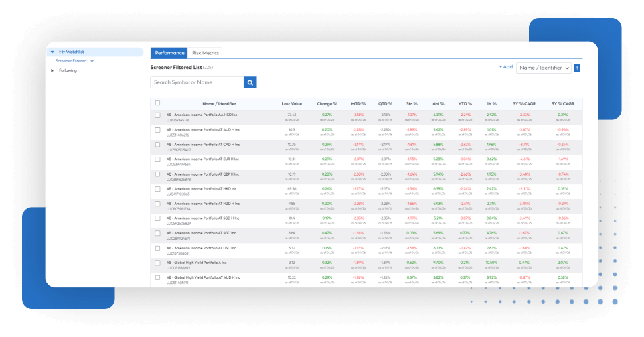The image size is (644, 337).
Task: Click 1Y value 10.50% cell
Action: click(491, 263)
